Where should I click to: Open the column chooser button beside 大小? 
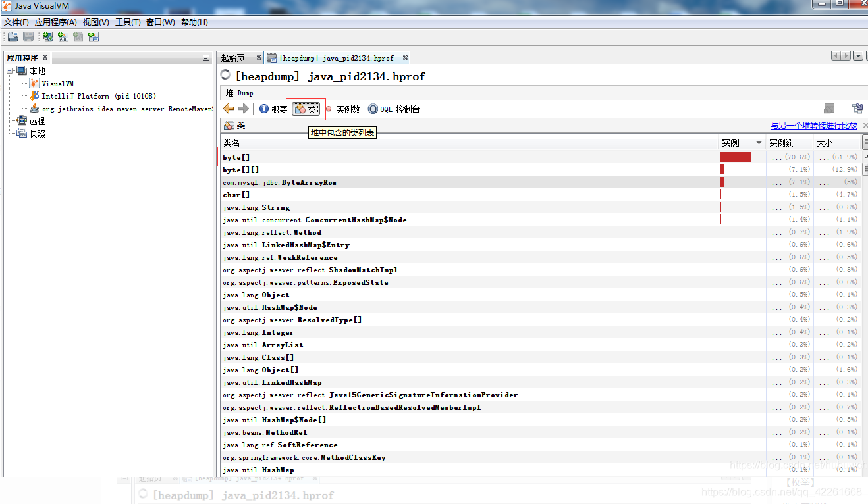[x=865, y=142]
